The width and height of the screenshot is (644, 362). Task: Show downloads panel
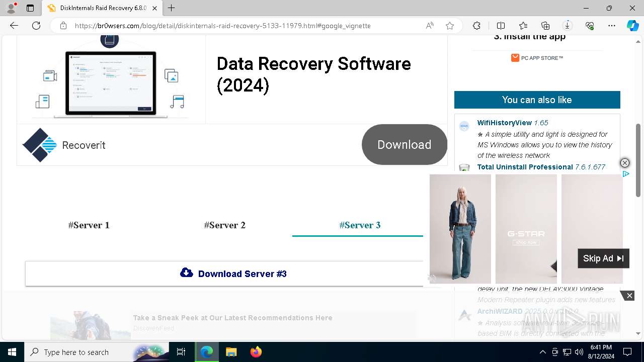coord(568,26)
